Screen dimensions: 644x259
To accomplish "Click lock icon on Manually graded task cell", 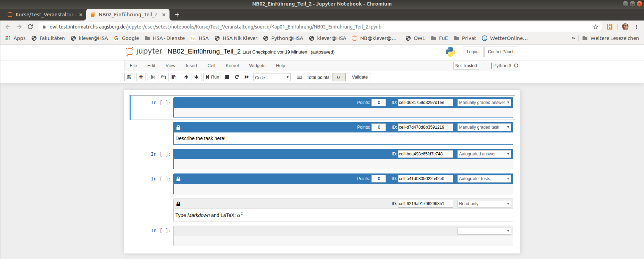I will click(x=179, y=127).
